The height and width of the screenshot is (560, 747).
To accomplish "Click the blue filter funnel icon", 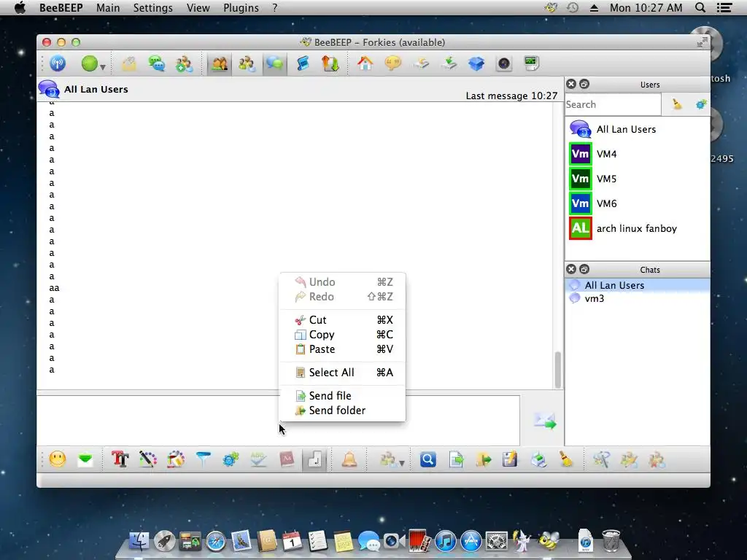I will coord(203,459).
